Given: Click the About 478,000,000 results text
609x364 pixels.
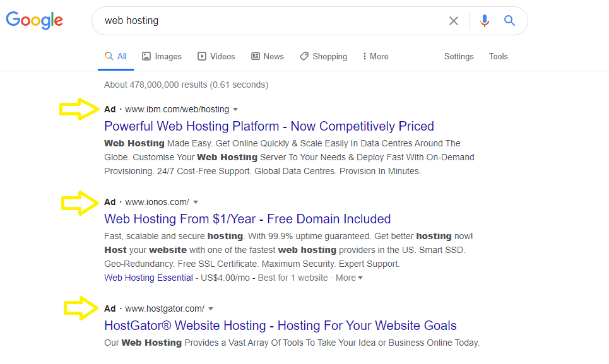Looking at the screenshot, I should (186, 85).
